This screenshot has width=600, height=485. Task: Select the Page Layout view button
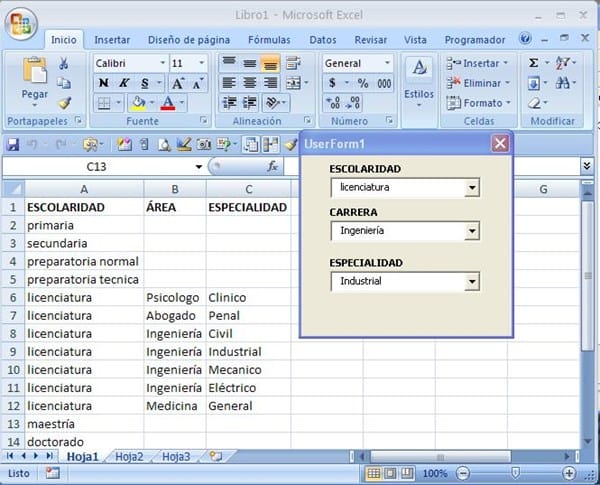coord(390,474)
